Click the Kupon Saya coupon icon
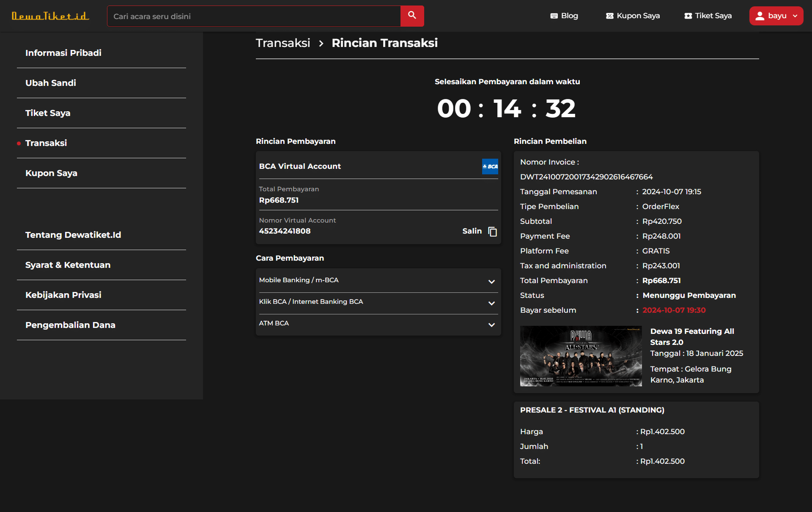This screenshot has width=812, height=512. (609, 16)
